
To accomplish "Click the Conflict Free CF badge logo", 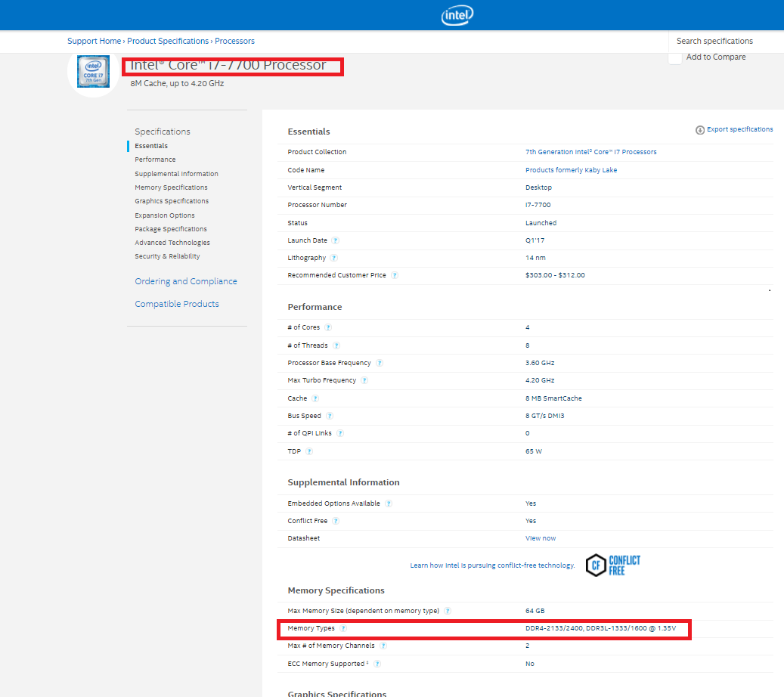I will 613,565.
